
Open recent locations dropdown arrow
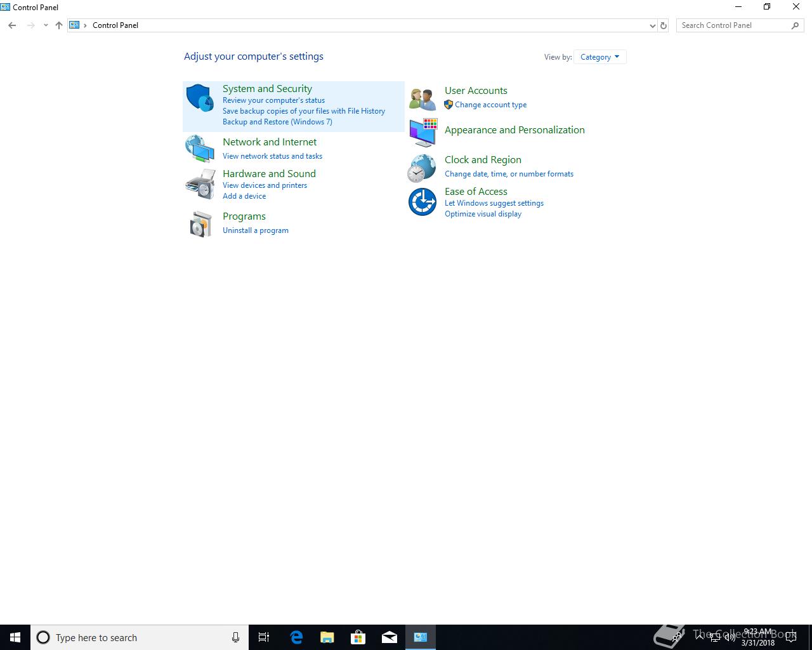click(x=46, y=25)
